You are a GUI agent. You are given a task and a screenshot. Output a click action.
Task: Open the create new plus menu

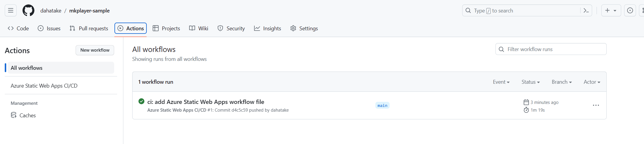point(611,10)
